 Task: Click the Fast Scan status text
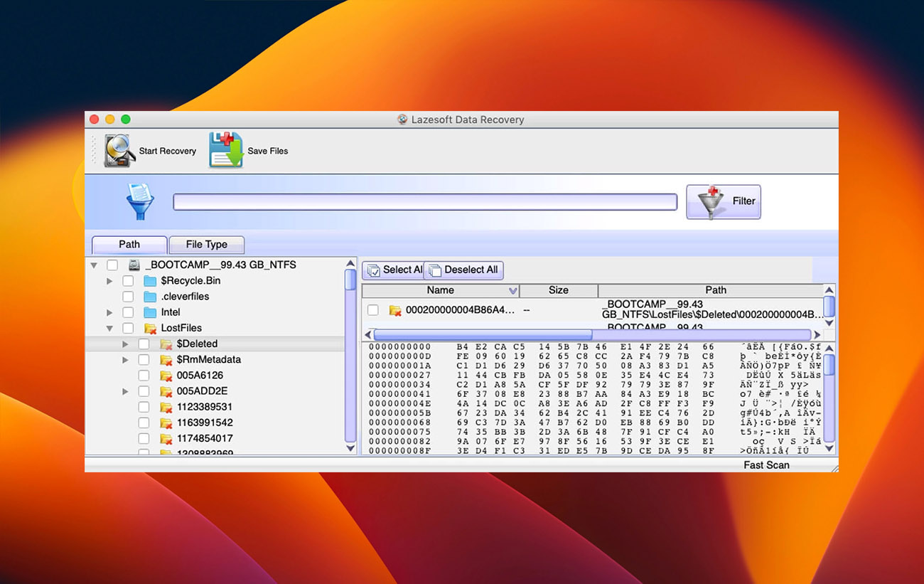click(x=766, y=465)
